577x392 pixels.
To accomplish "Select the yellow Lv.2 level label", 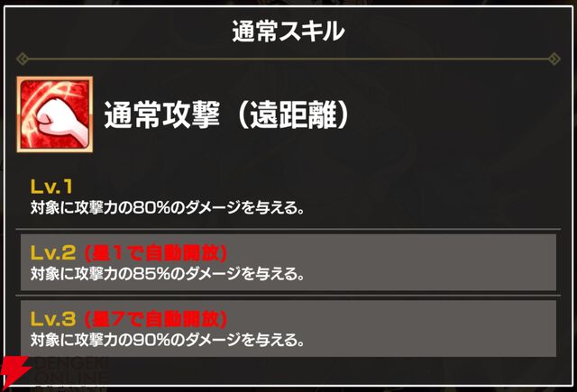I will coord(50,253).
